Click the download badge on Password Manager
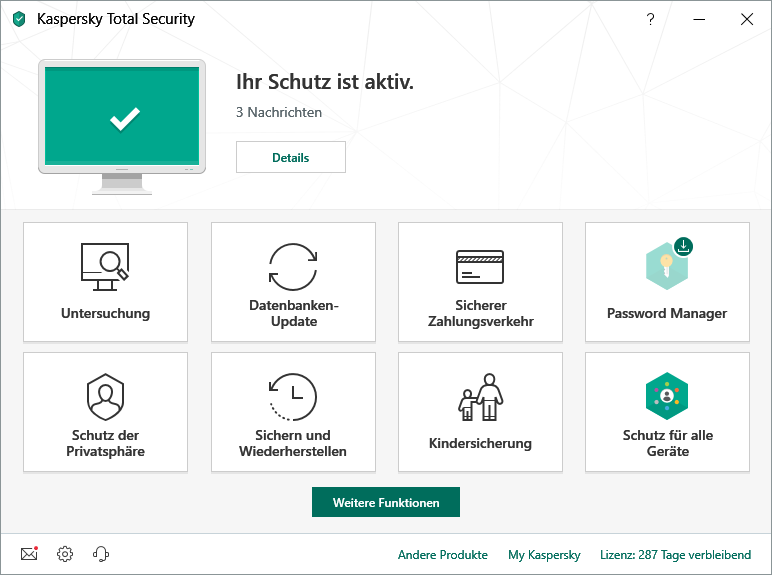The width and height of the screenshot is (772, 575). [683, 246]
